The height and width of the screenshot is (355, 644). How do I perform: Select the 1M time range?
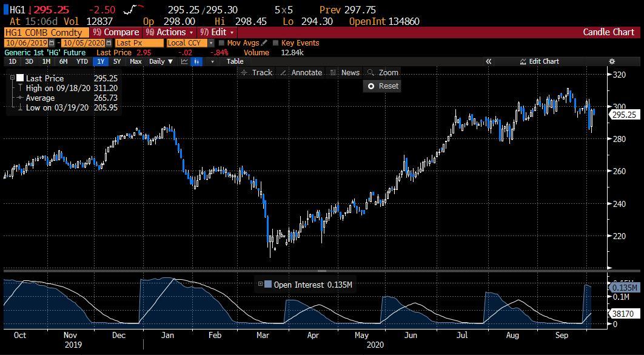point(47,62)
